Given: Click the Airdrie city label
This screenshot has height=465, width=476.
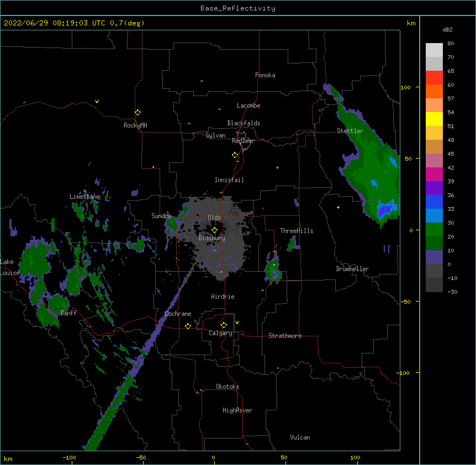Looking at the screenshot, I should click(x=223, y=297).
